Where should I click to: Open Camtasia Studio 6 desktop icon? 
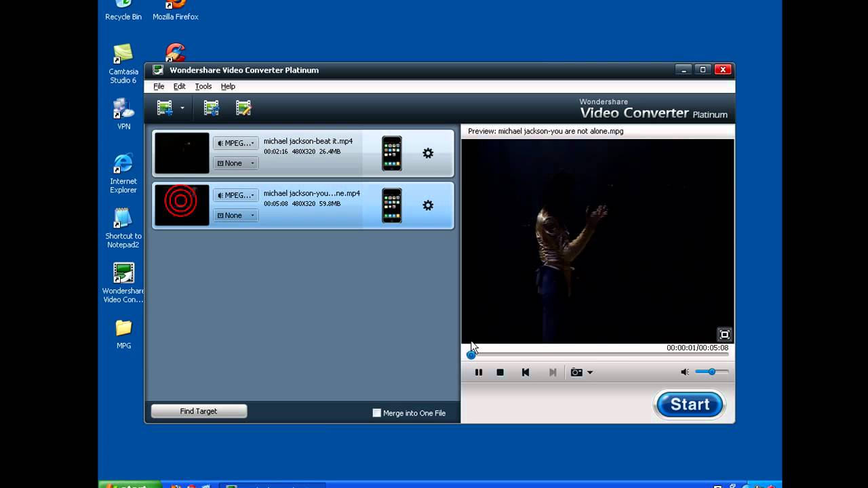tap(123, 64)
